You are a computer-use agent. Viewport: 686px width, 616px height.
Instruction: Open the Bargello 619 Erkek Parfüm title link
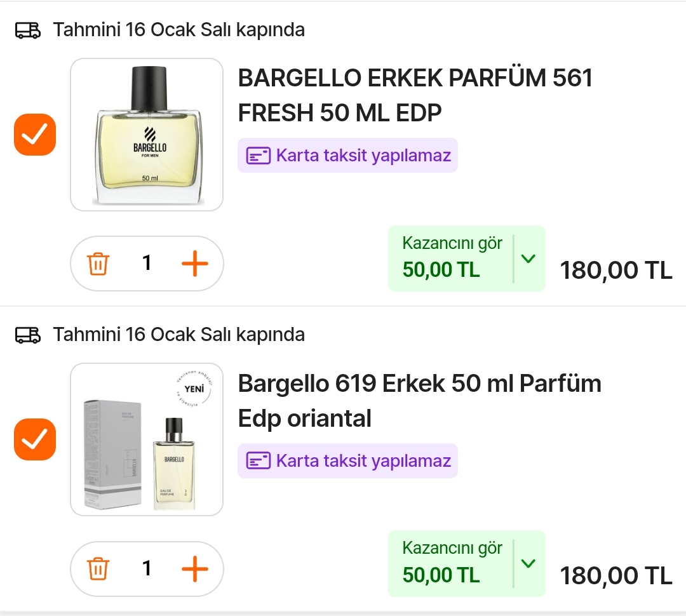(x=419, y=401)
